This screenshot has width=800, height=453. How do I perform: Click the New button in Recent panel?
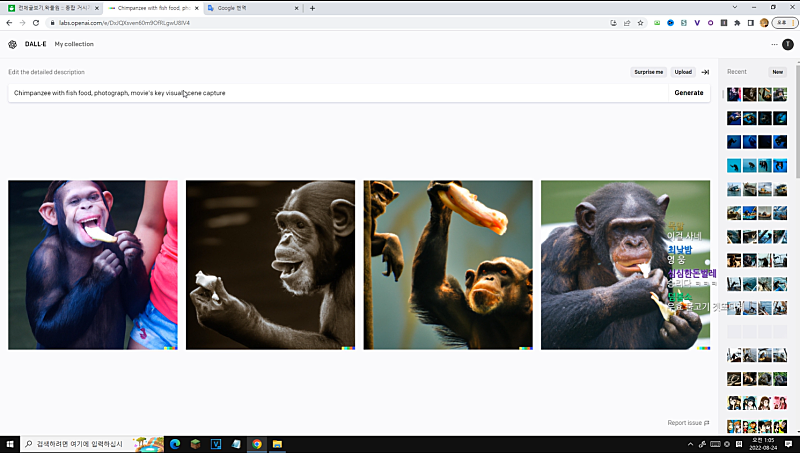pos(777,72)
